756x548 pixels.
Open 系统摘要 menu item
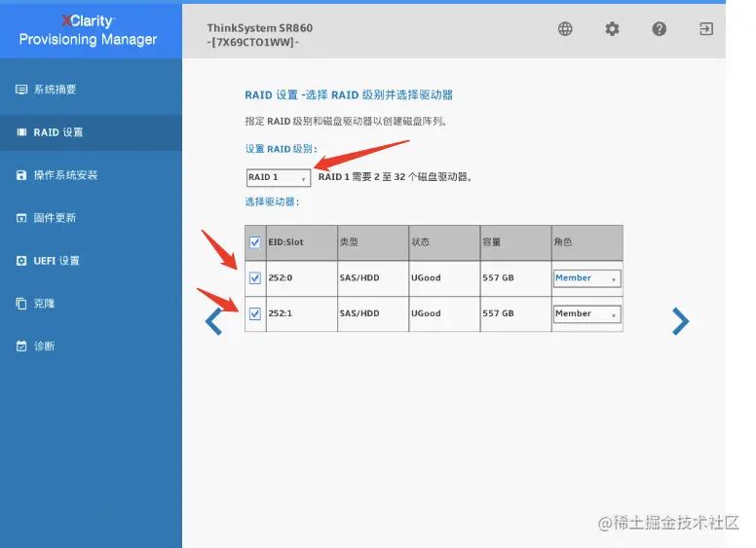(92, 90)
